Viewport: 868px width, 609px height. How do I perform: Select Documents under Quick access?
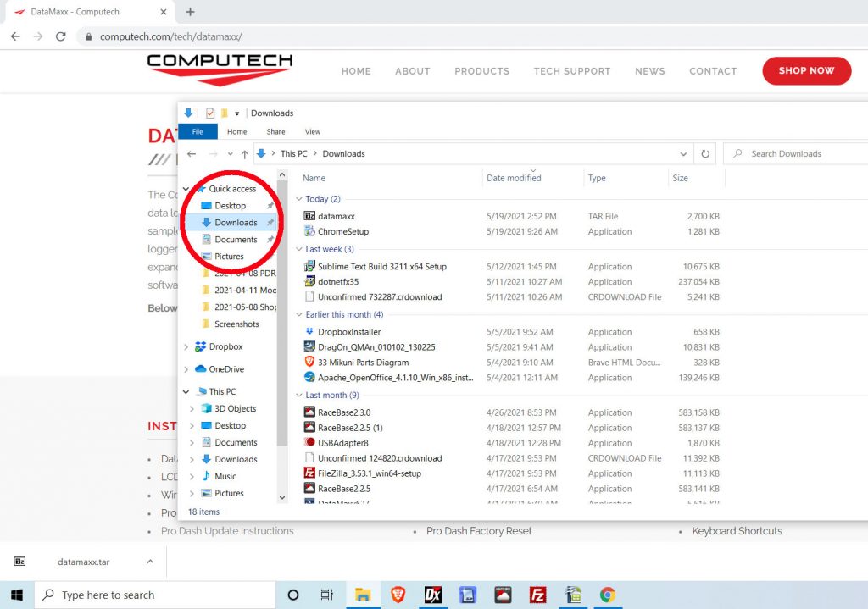coord(236,240)
